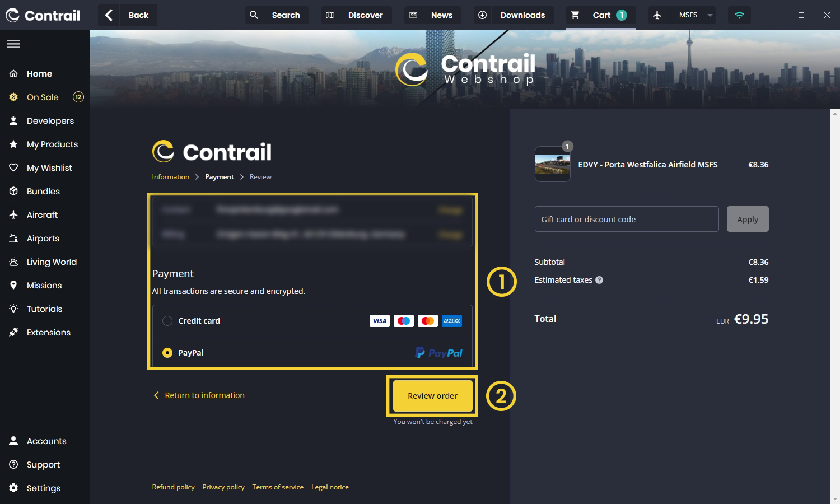Click the Apply discount code button

[747, 219]
